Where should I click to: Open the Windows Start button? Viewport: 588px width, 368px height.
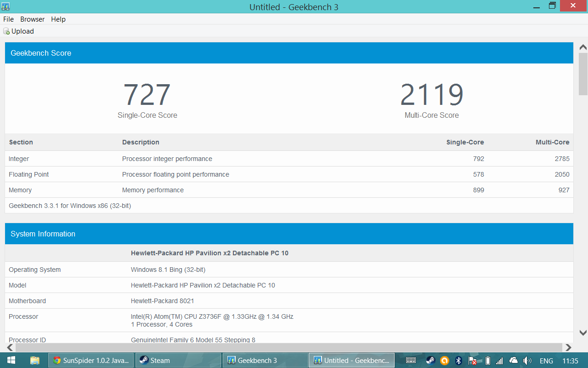pos(11,360)
